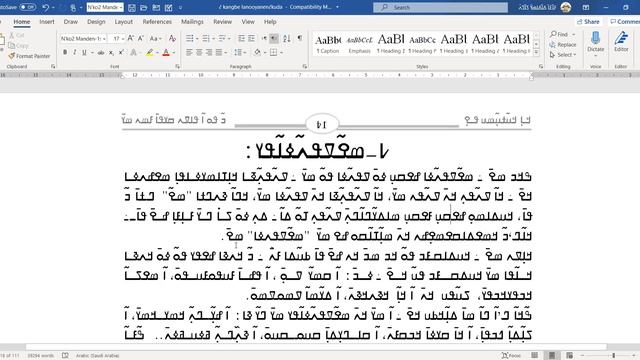Open the Touch/Mouse mode button
640x360 pixels.
click(x=73, y=7)
